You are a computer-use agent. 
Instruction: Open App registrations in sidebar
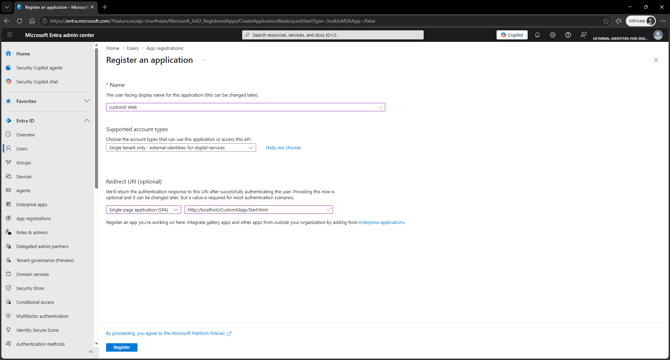coord(33,219)
